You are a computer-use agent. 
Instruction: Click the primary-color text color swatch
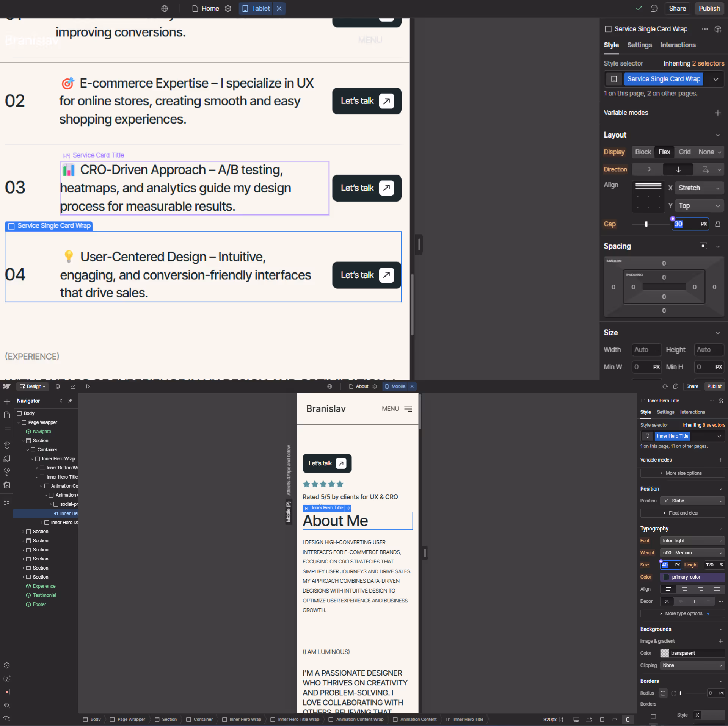(x=666, y=577)
